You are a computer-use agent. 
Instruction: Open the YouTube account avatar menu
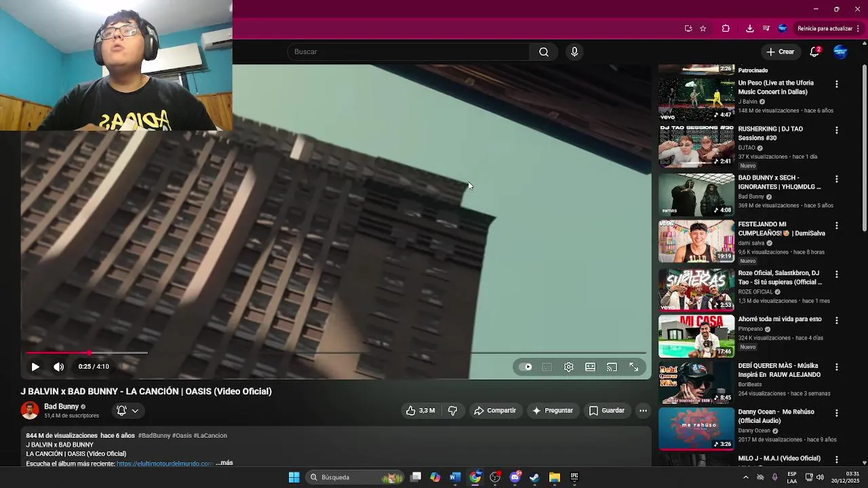point(840,52)
